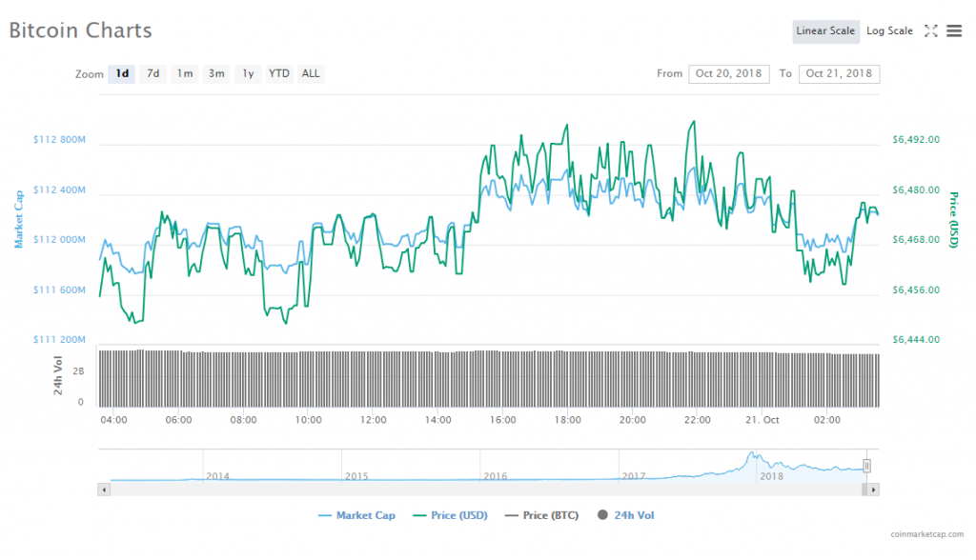Show ALL time range
The image size is (976, 560).
[x=311, y=74]
